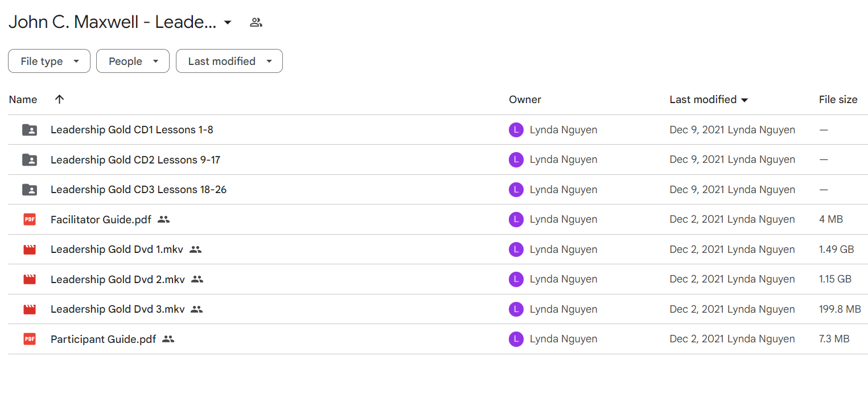Click the modified date in Facilitator Guide.pdf row
Viewport: 868px width, 401px height.
697,219
